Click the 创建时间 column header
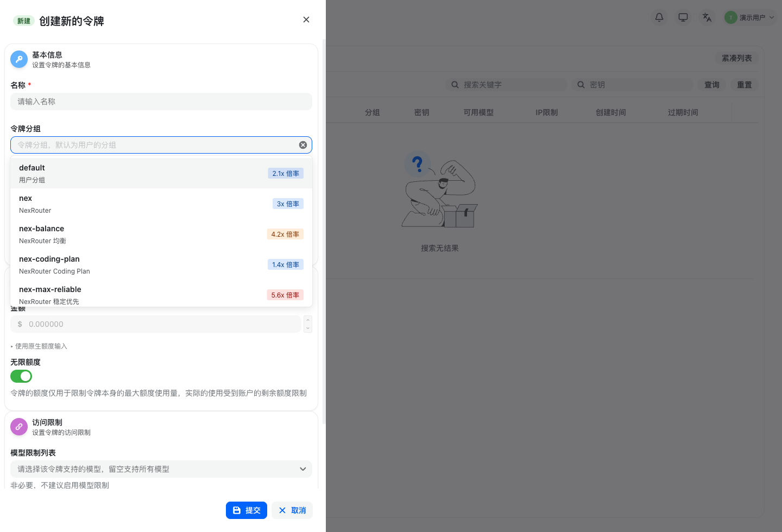This screenshot has height=532, width=782. [611, 112]
